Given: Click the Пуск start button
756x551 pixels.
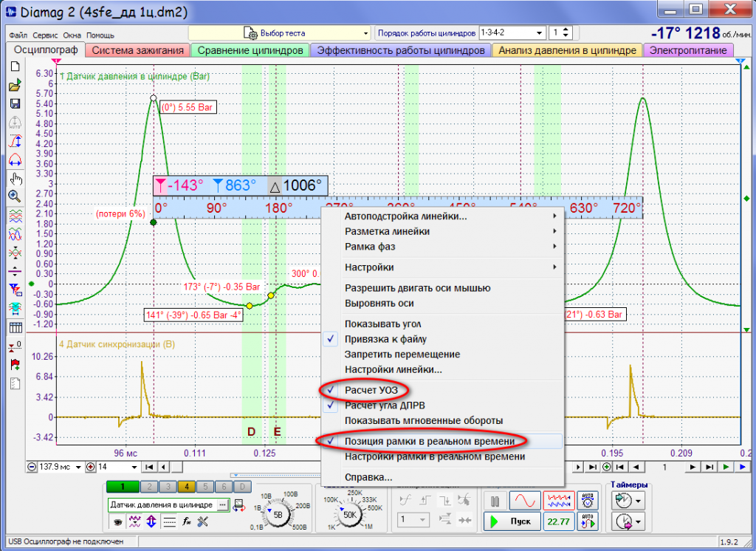Looking at the screenshot, I should 511,521.
